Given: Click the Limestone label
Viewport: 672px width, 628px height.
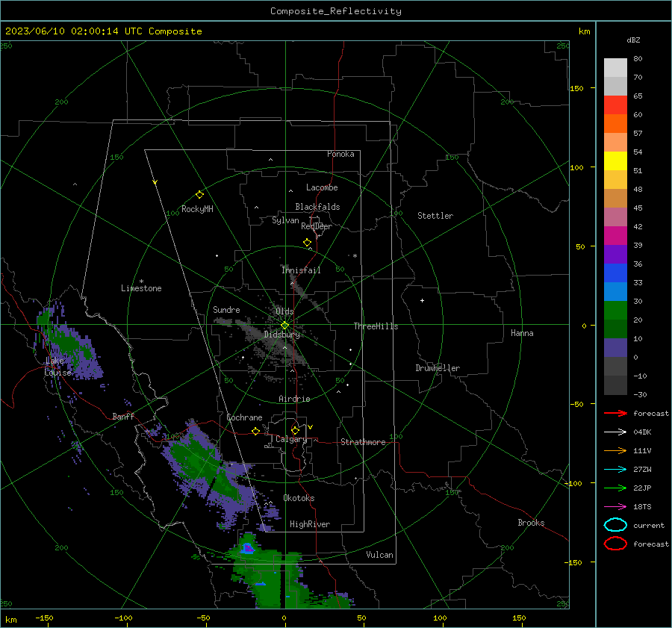Looking at the screenshot, I should 141,288.
